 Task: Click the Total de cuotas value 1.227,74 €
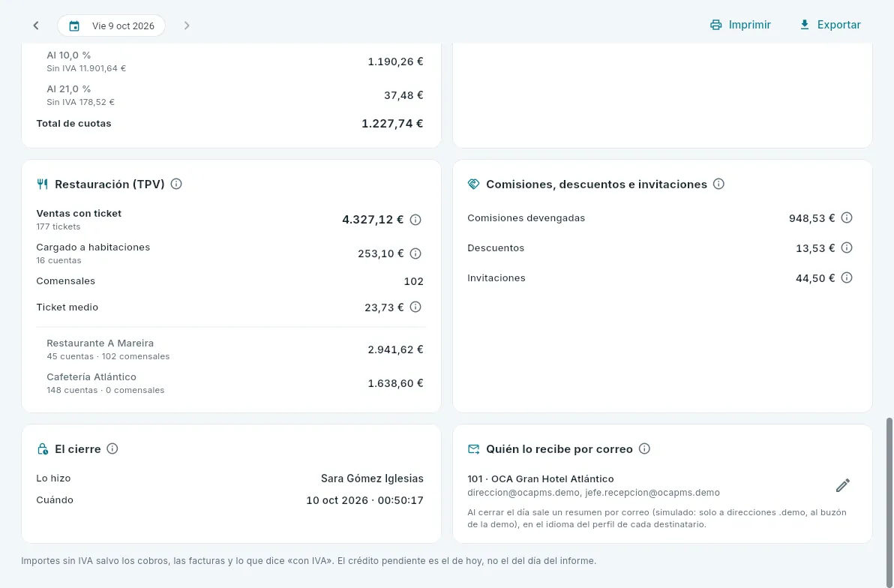point(392,123)
